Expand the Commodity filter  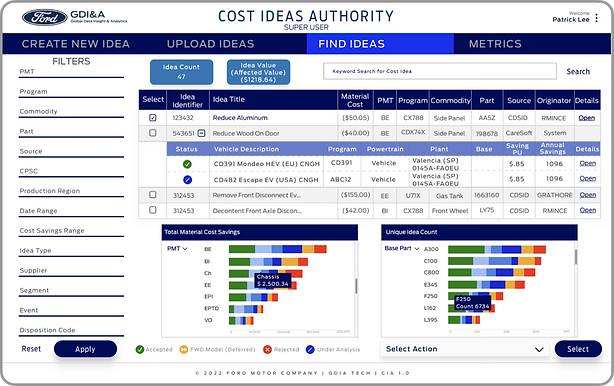[71, 112]
